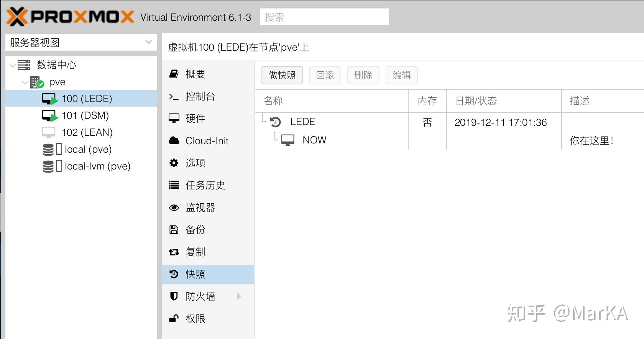
Task: Click the eye icon beside 监视器
Action: (174, 207)
